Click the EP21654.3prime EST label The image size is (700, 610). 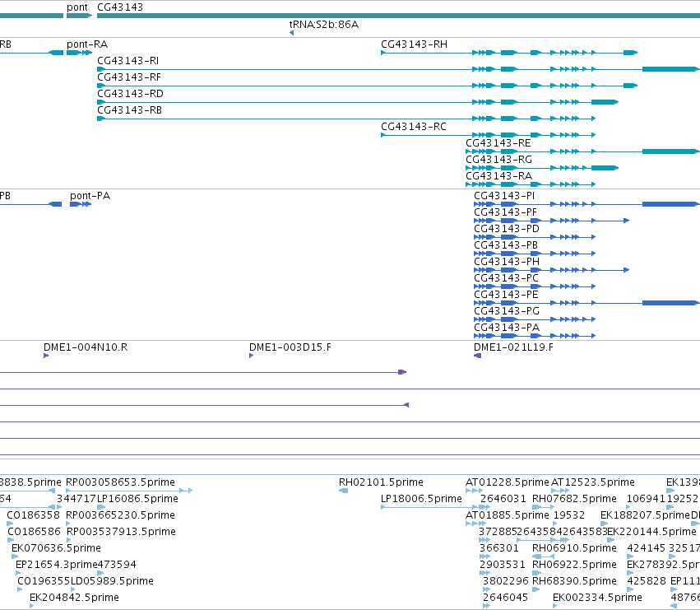pyautogui.click(x=56, y=565)
